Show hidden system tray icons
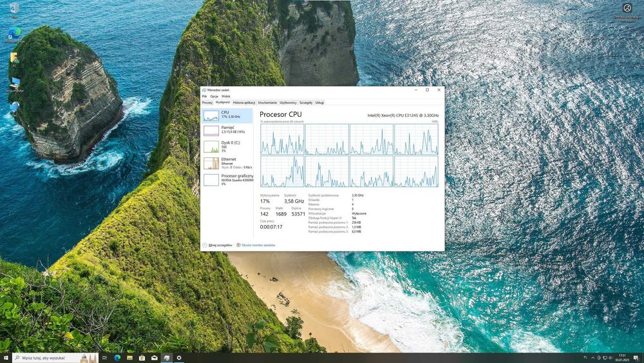Screen dimensions: 644x363 point(592,358)
